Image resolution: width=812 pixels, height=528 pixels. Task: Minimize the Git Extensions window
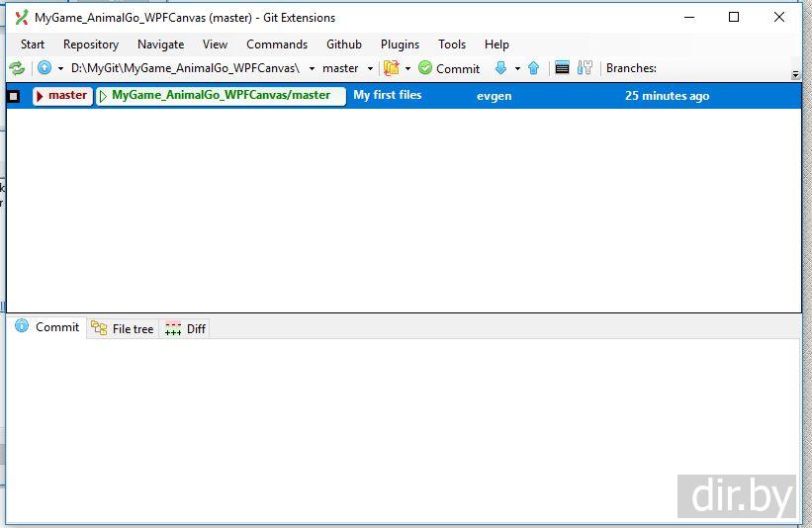689,17
